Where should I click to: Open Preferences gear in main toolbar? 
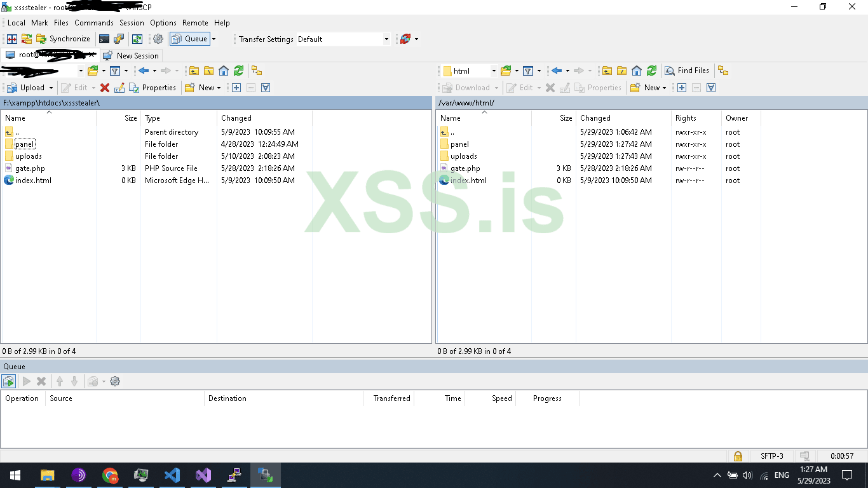158,39
